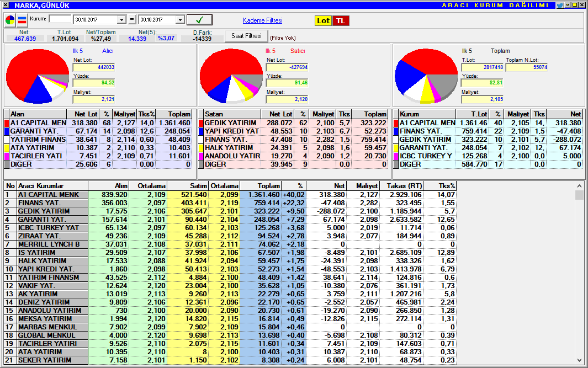Screen dimensions: 588x368
Task: Select FINANS YAT. row in main table
Action: (x=230, y=202)
